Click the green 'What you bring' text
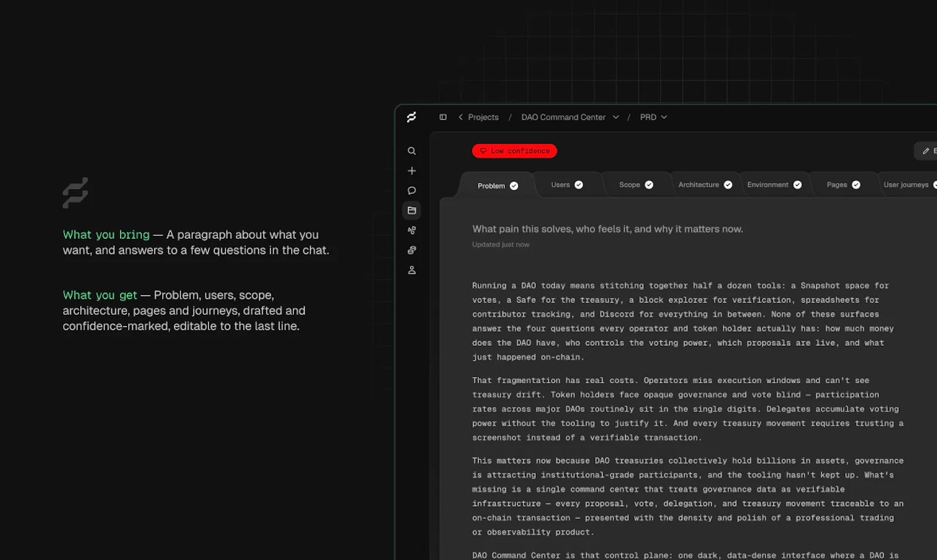Screen dimensions: 937x560 [x=106, y=235]
